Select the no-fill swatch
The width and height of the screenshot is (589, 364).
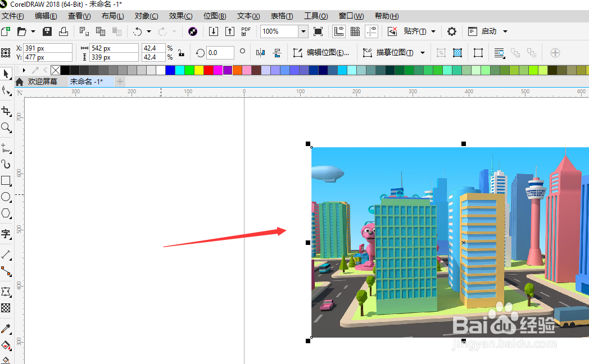tap(56, 70)
